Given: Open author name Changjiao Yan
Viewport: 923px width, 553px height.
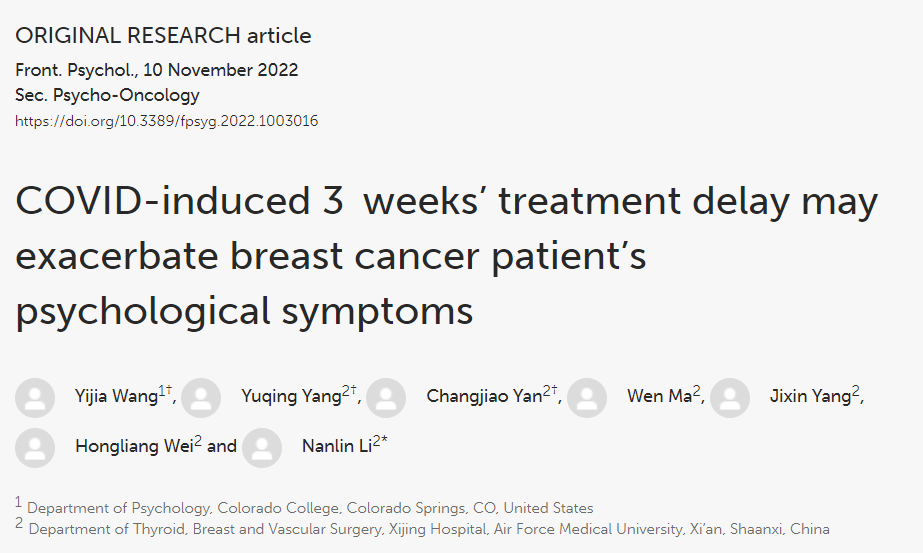Looking at the screenshot, I should coord(484,397).
